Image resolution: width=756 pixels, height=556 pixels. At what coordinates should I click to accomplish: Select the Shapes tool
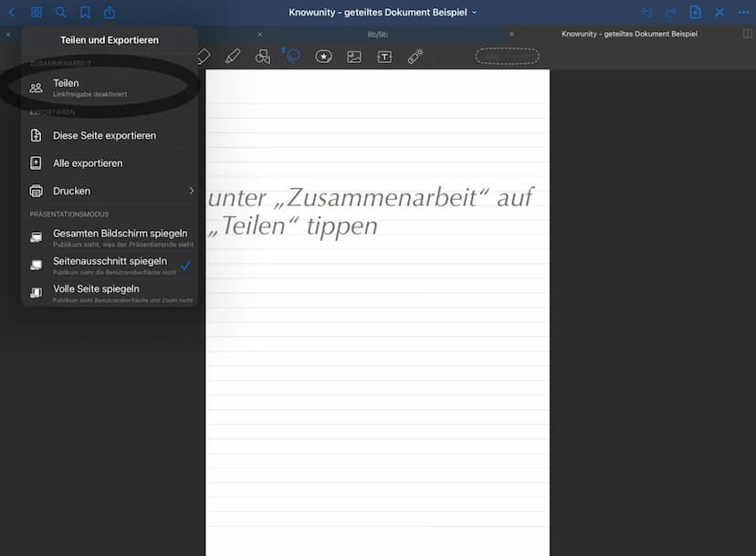[x=263, y=57]
